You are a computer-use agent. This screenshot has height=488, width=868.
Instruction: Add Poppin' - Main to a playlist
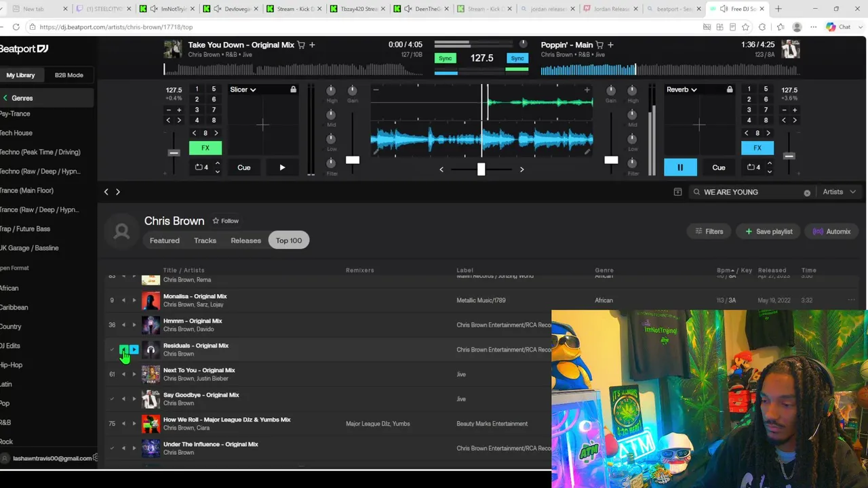coord(610,45)
